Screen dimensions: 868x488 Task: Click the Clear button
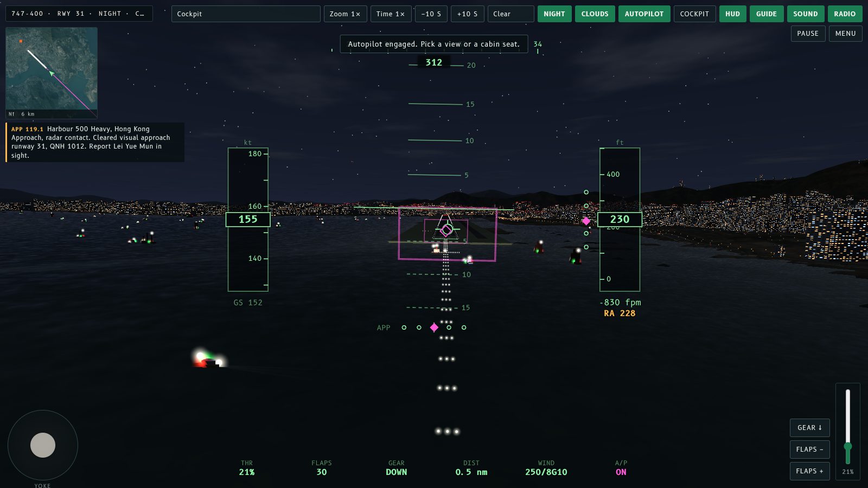tap(511, 14)
